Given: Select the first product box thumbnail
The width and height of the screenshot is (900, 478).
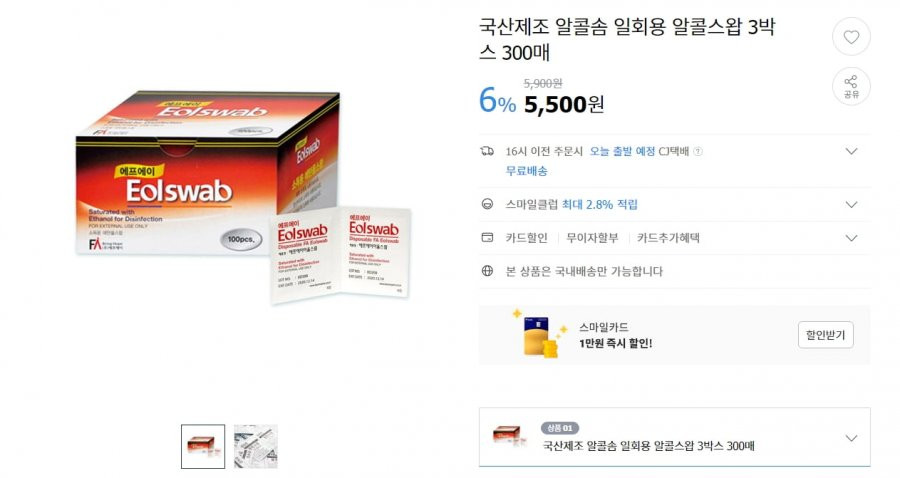Looking at the screenshot, I should click(203, 446).
